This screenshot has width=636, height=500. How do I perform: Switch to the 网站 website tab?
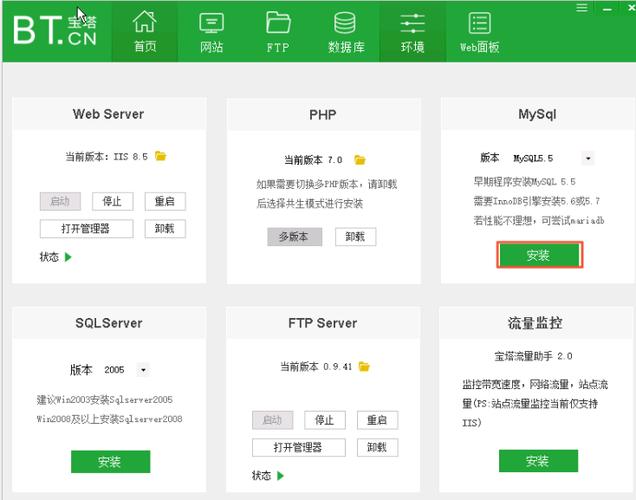coord(211,32)
